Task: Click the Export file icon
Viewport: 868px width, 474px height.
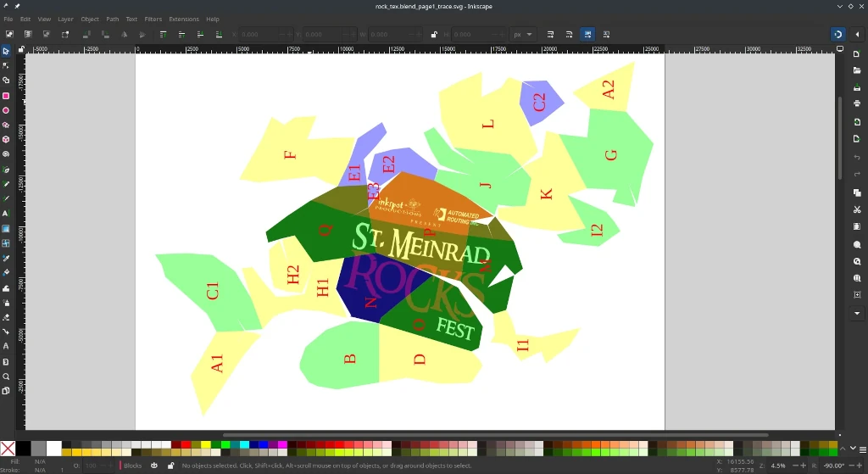Action: point(857,138)
